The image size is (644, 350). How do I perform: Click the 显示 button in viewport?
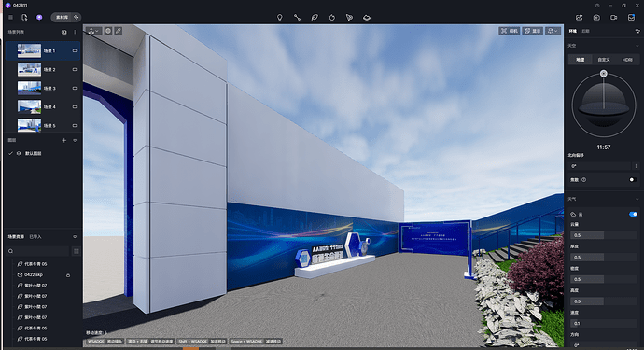[x=533, y=31]
